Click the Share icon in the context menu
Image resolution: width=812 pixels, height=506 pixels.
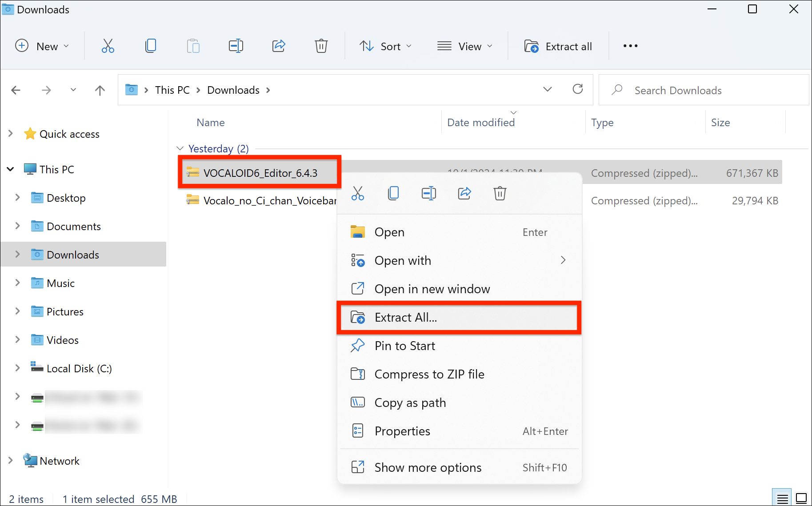coord(464,193)
